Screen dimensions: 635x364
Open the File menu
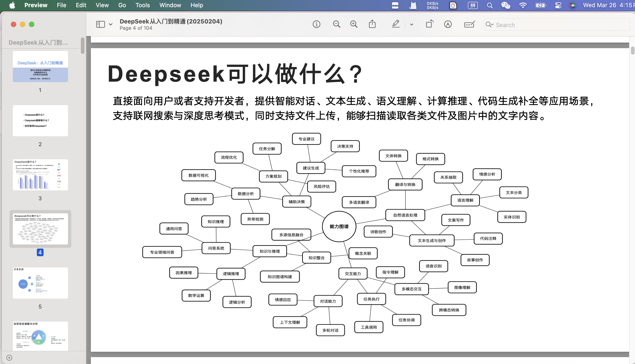(61, 5)
